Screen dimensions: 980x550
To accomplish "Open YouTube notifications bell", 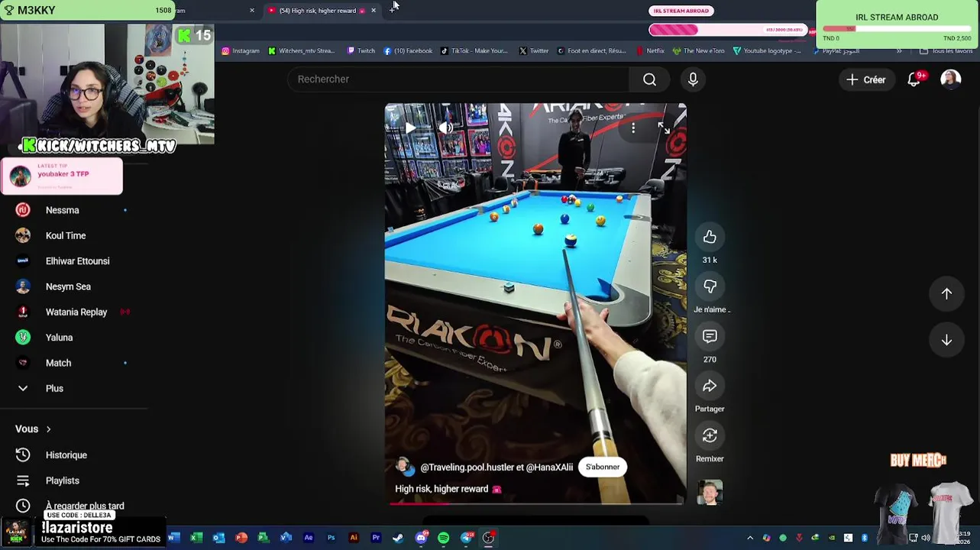I will point(914,79).
